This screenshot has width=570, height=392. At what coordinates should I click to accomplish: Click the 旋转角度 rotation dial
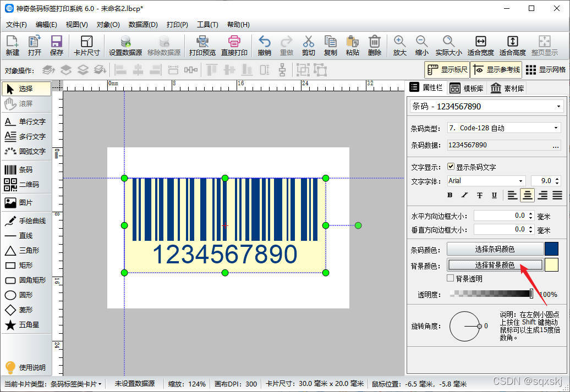coord(465,326)
